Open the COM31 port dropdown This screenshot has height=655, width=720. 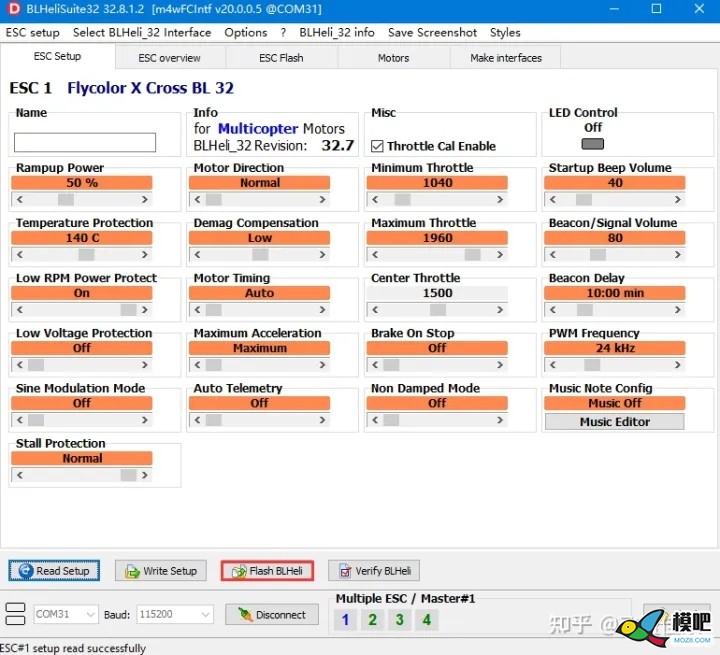66,614
